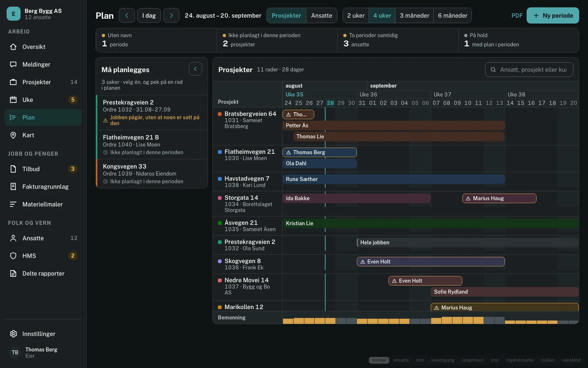Collapse the Må planlegges panel
The width and height of the screenshot is (588, 368).
(x=196, y=69)
